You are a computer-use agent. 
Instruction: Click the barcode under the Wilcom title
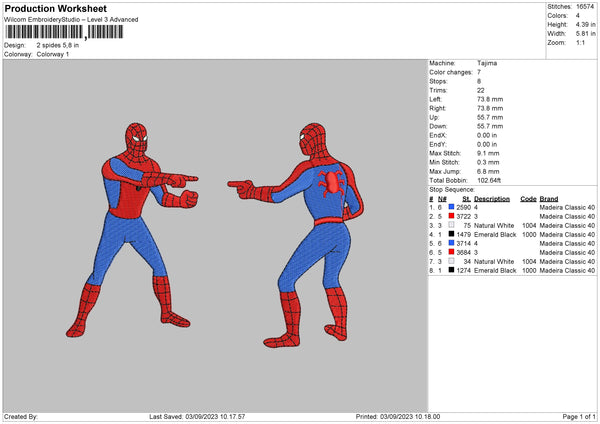tap(64, 32)
